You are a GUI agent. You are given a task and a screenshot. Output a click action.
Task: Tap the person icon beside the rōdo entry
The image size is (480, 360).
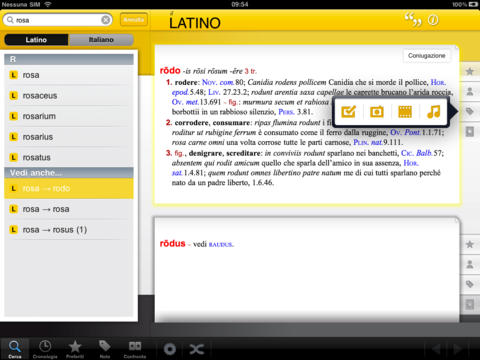470,91
